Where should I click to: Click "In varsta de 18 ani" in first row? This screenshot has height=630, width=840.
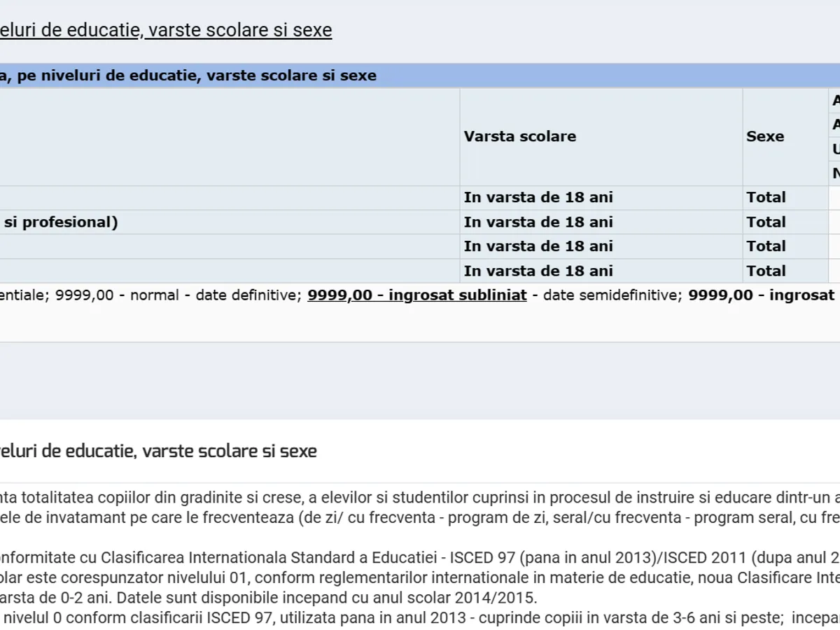click(x=538, y=197)
